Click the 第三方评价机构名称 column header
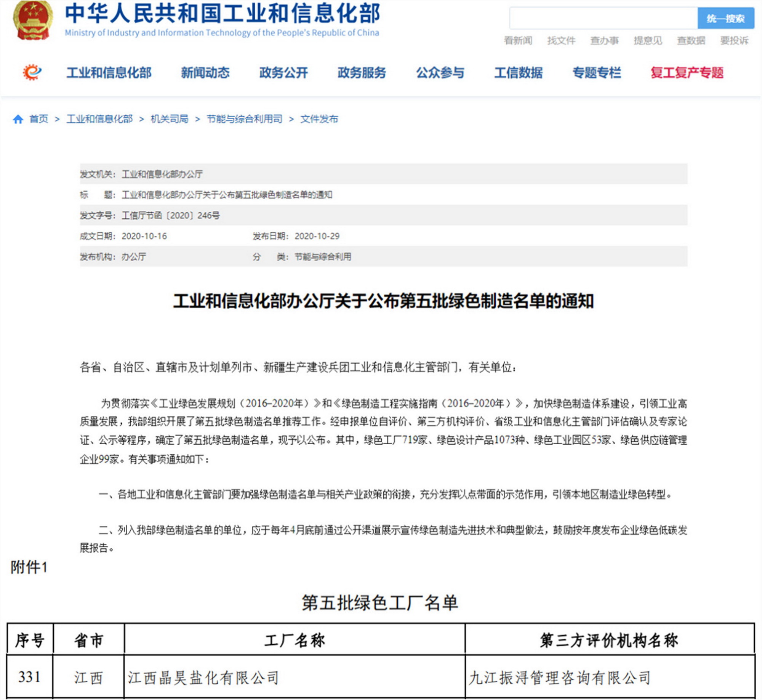This screenshot has height=700, width=762. tap(609, 640)
